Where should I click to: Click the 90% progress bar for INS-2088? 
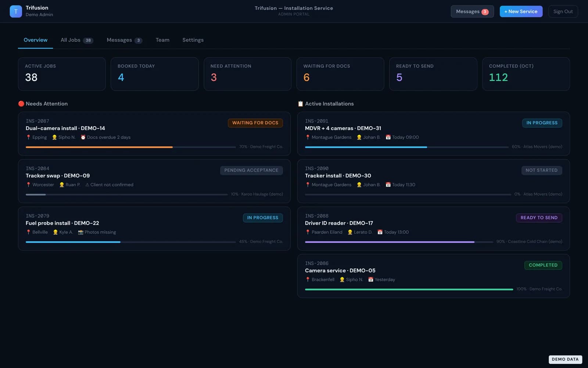tap(399, 242)
